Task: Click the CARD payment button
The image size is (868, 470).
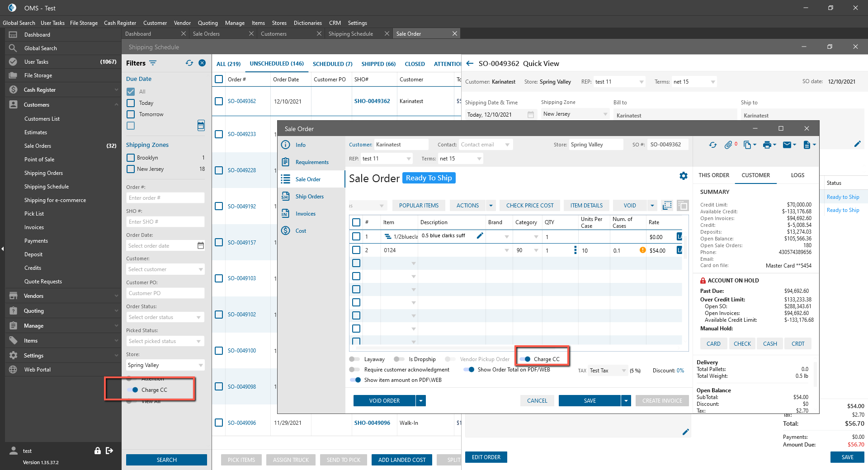Action: [713, 344]
